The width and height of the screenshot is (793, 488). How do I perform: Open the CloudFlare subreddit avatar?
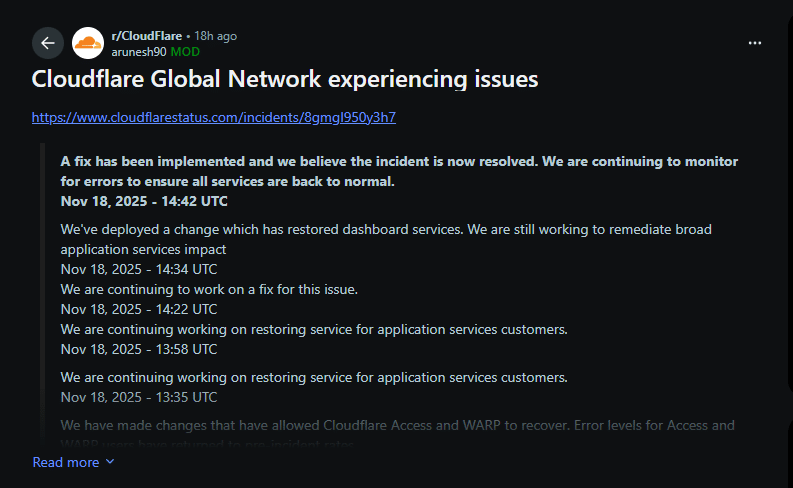(x=88, y=43)
